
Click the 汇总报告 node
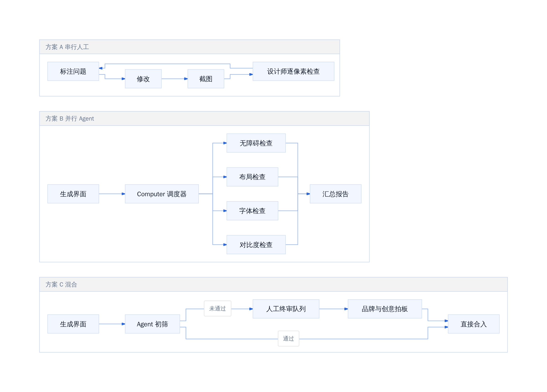point(335,194)
